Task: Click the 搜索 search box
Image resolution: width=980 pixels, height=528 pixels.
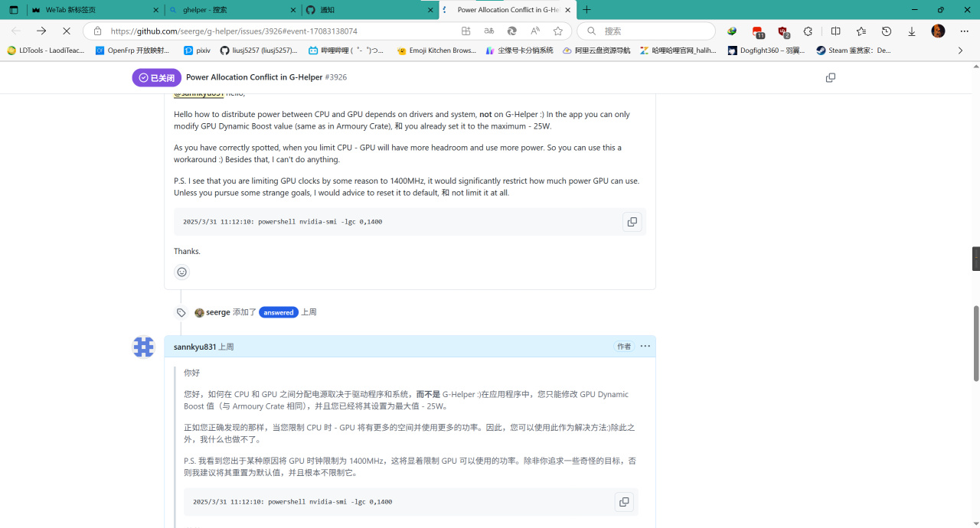Action: [x=646, y=31]
